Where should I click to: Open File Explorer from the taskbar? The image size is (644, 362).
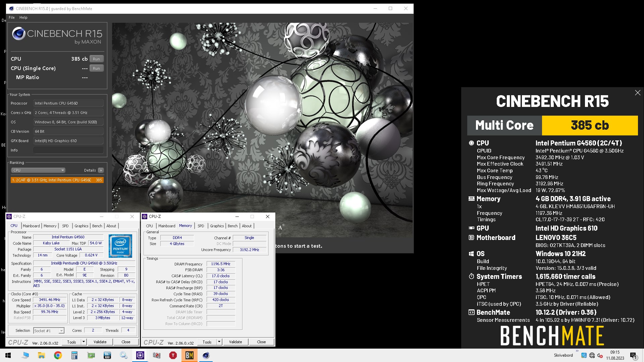[42, 355]
